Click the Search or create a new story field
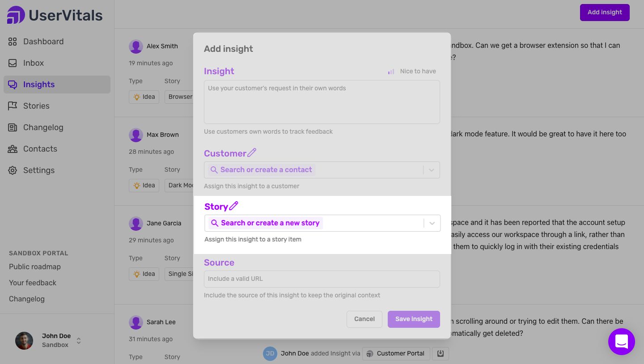 point(313,223)
